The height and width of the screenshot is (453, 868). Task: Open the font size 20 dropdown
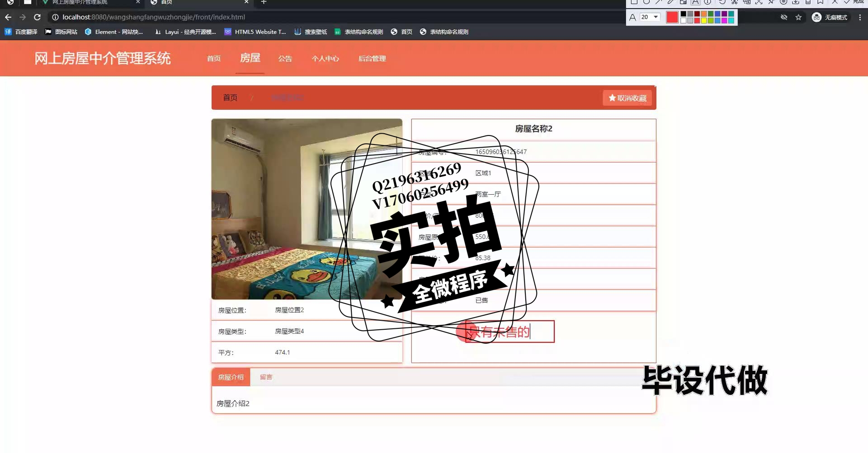[x=650, y=17]
